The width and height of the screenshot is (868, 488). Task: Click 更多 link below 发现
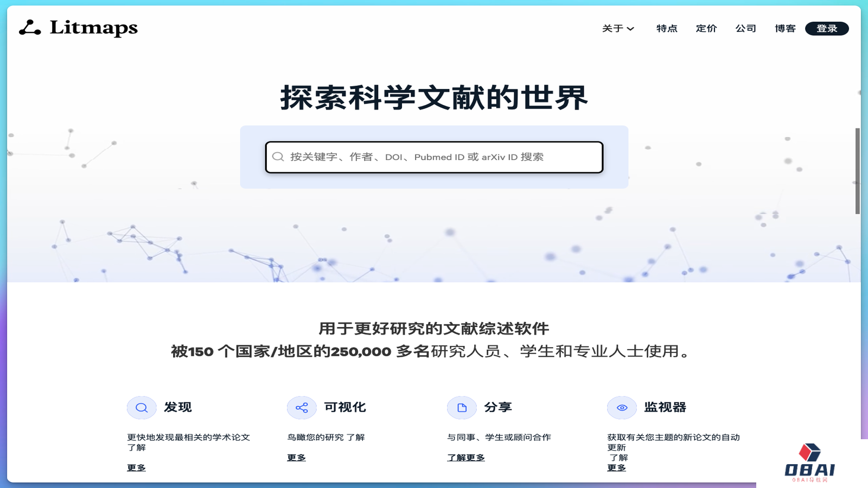point(136,467)
